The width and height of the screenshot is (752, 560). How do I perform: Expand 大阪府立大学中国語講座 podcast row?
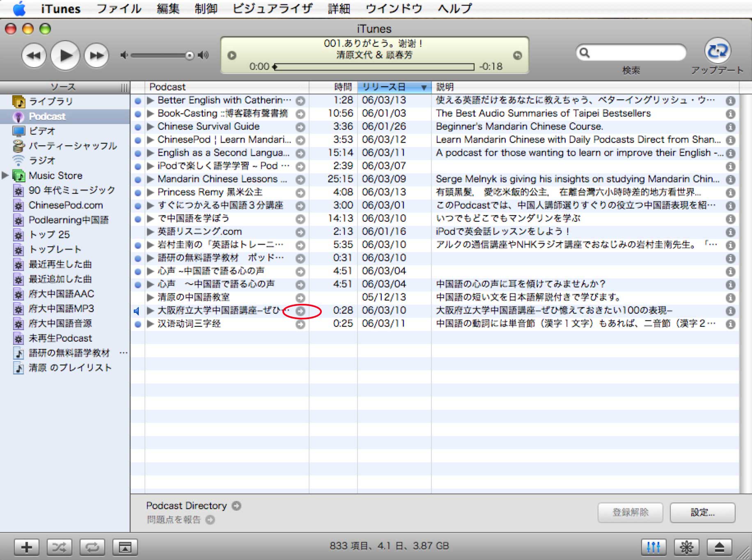pos(151,310)
